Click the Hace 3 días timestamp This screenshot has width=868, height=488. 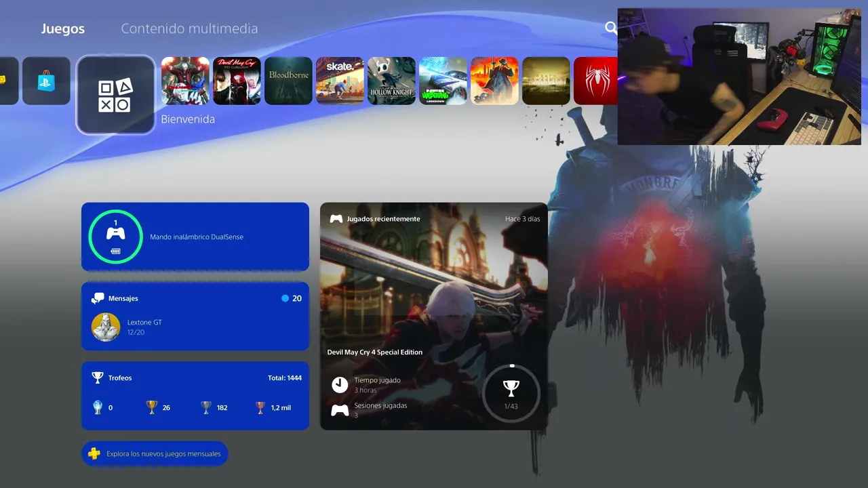click(523, 219)
